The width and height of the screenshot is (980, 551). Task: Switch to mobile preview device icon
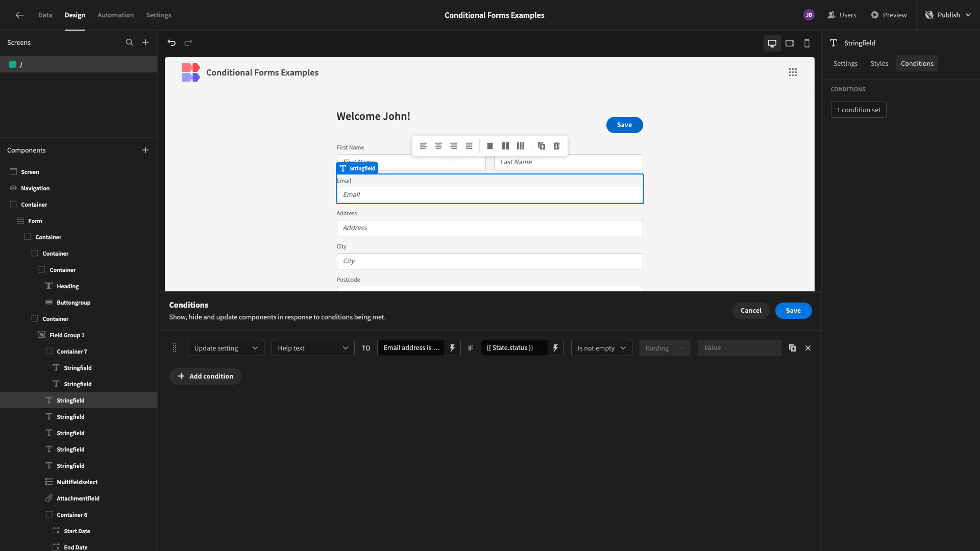click(807, 43)
